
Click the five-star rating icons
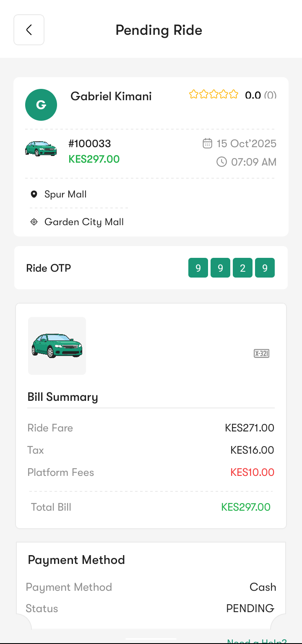tap(213, 94)
